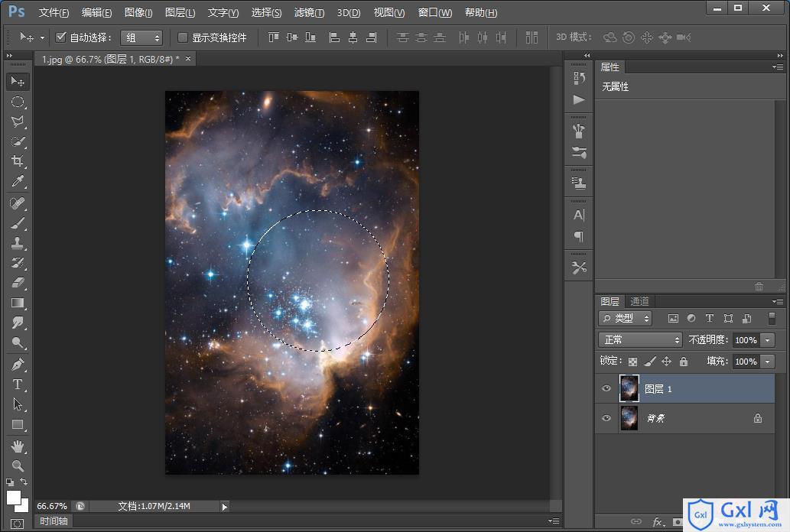
Task: Choose the Clone Stamp tool
Action: (18, 243)
